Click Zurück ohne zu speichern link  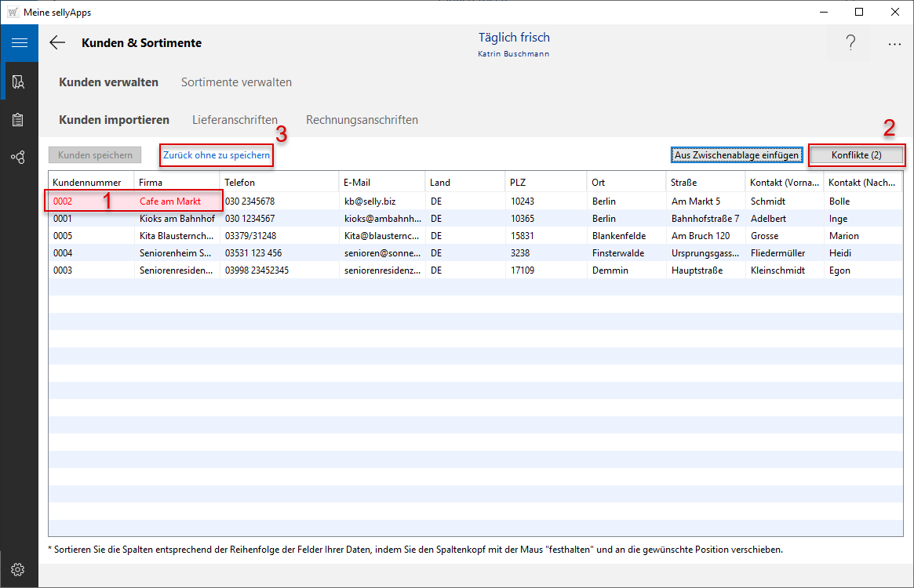(217, 155)
